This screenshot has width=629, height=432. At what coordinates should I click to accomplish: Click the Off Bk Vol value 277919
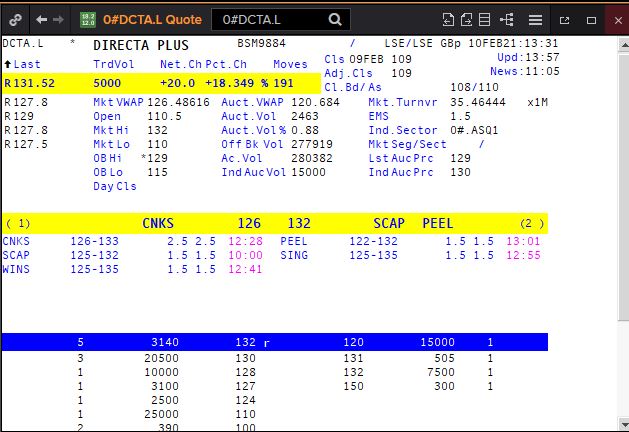[312, 144]
